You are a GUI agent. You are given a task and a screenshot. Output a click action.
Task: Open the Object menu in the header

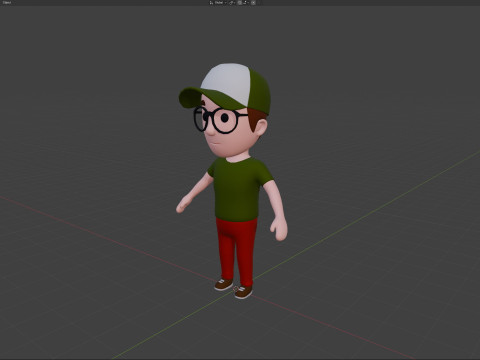(6, 2)
